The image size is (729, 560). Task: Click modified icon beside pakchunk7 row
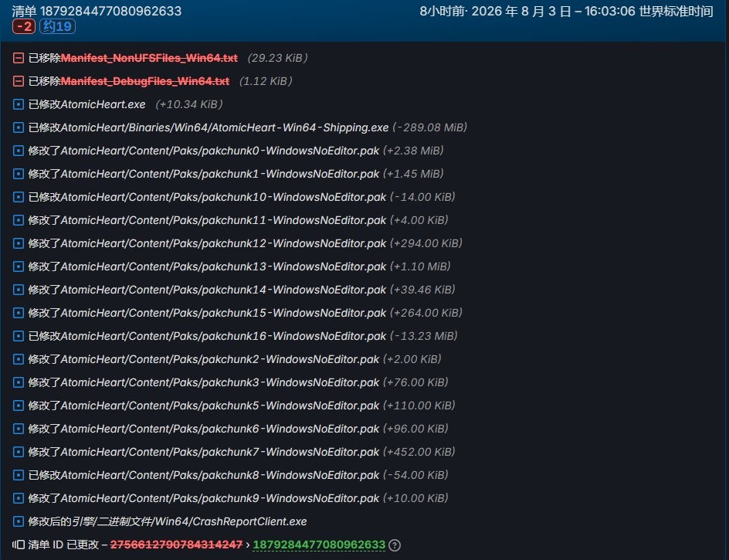coord(18,452)
